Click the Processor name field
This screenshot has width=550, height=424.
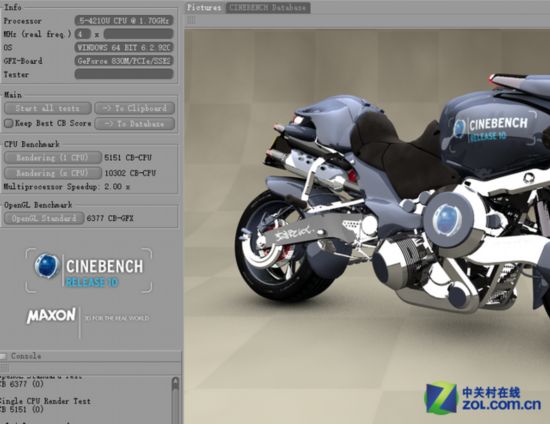click(x=124, y=21)
